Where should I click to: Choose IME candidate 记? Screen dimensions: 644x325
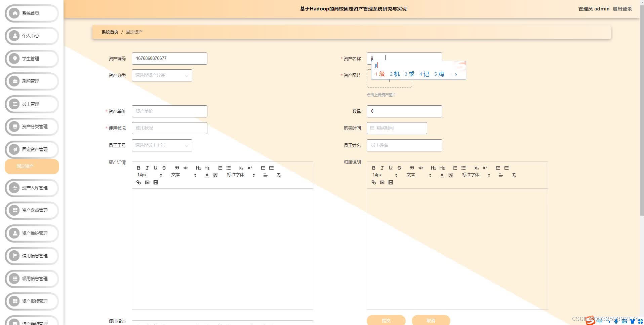click(x=425, y=74)
